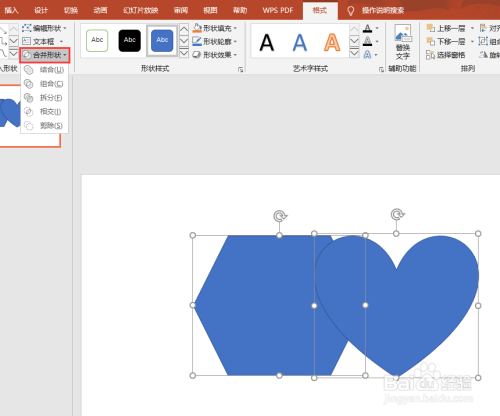This screenshot has width=500, height=416.
Task: Choose 拆分(F) from the merge shapes menu
Action: pos(44,98)
